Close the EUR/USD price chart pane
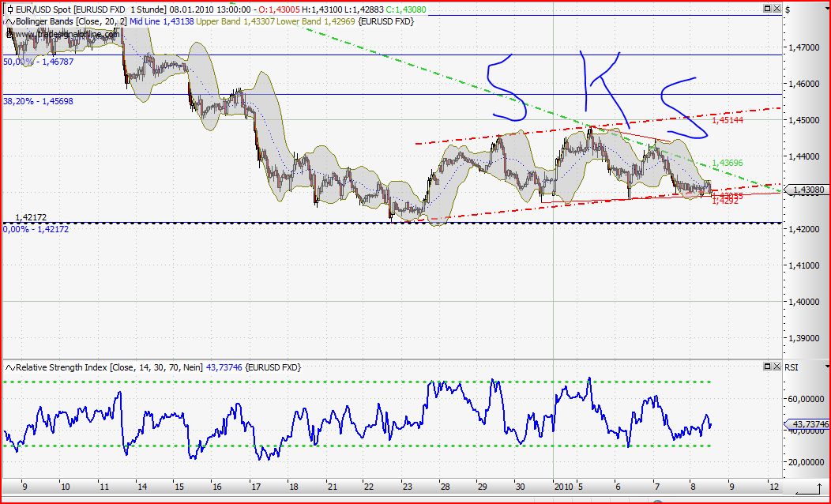831x504 pixels. coord(777,9)
